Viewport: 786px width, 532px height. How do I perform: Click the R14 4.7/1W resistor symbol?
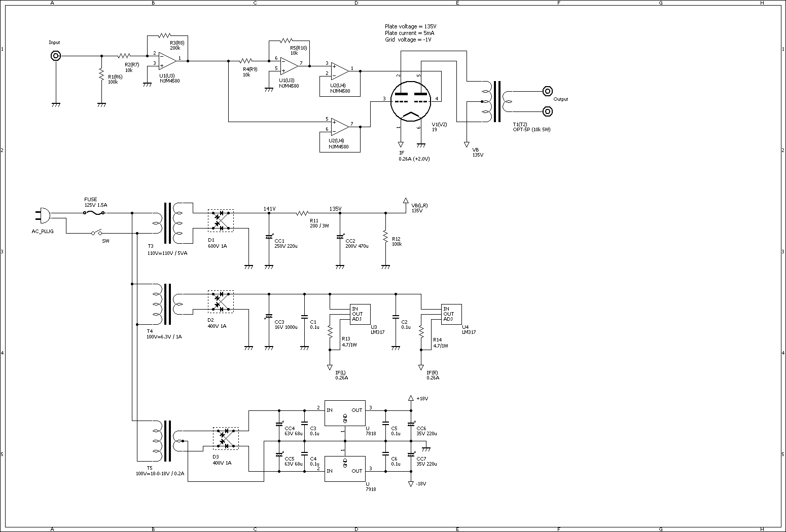click(421, 332)
